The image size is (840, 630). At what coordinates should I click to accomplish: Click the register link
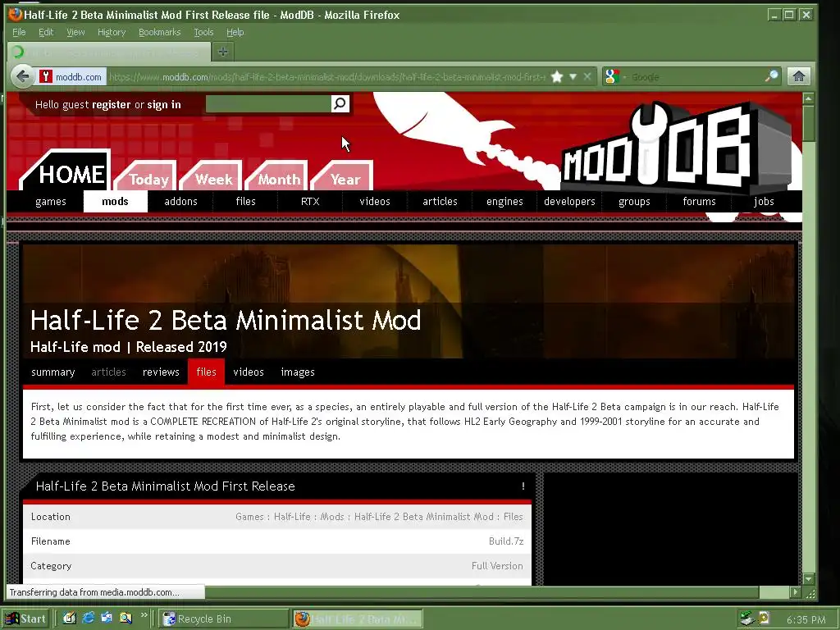coord(111,104)
